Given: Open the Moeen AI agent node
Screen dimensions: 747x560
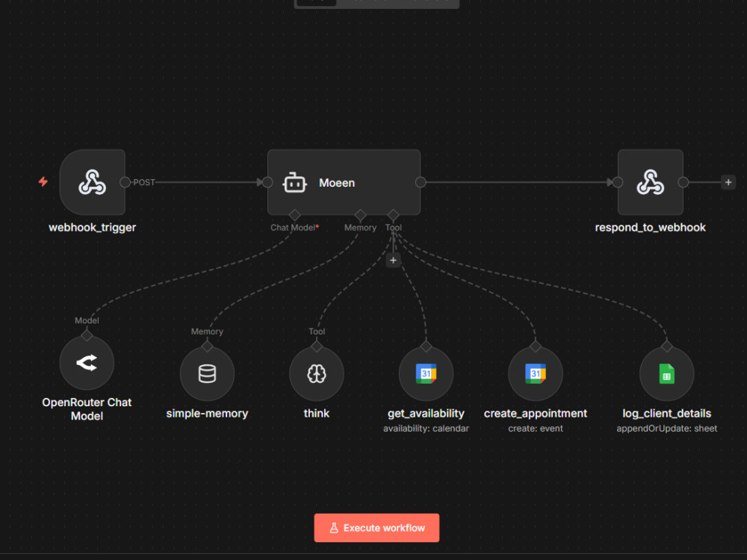Looking at the screenshot, I should (x=344, y=182).
